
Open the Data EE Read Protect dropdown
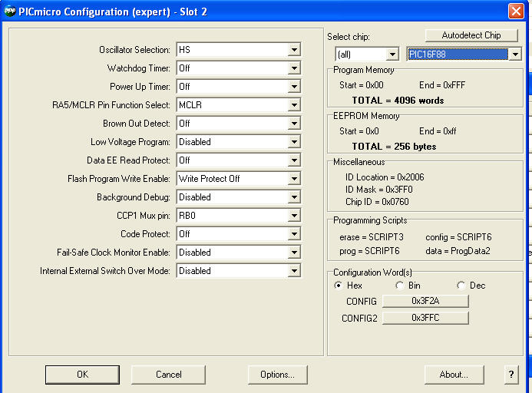[x=294, y=160]
